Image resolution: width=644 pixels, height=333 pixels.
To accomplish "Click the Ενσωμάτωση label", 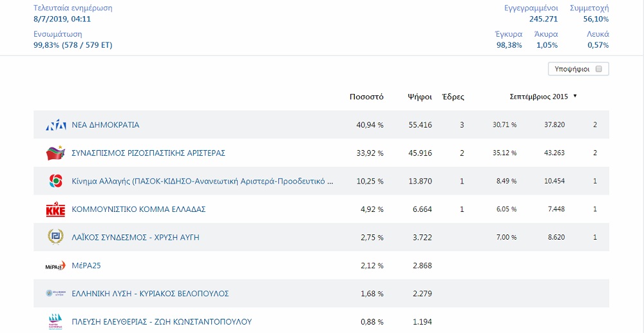I will tap(58, 35).
